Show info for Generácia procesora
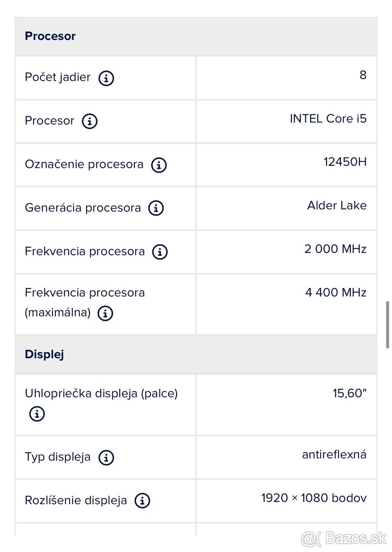 (156, 208)
